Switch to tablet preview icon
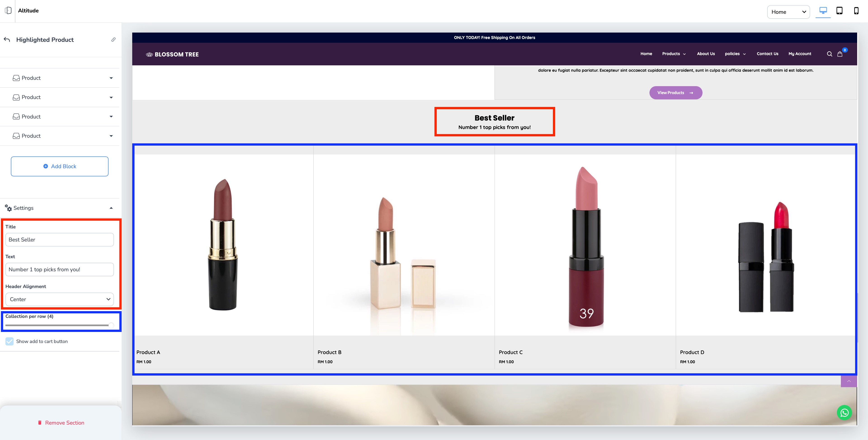 [x=839, y=11]
